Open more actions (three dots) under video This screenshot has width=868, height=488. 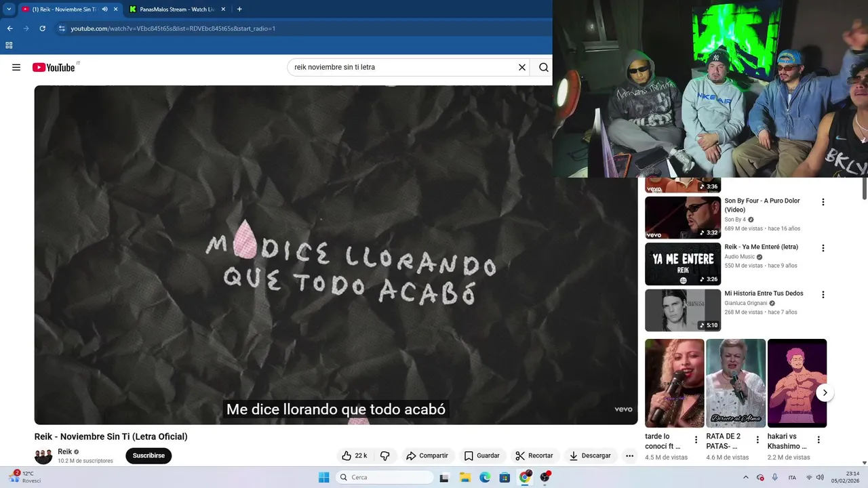click(629, 455)
